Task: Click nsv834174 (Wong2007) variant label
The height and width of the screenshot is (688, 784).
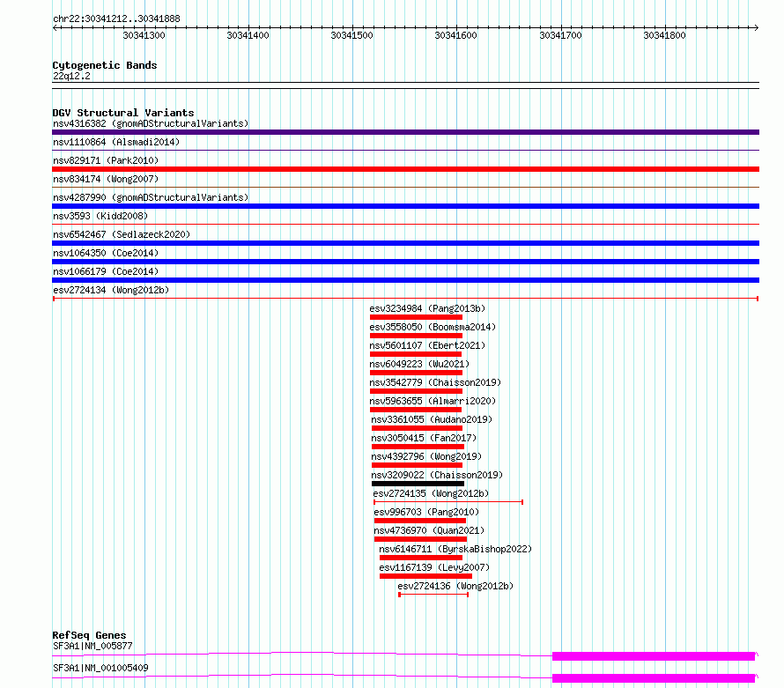Action: coord(106,179)
